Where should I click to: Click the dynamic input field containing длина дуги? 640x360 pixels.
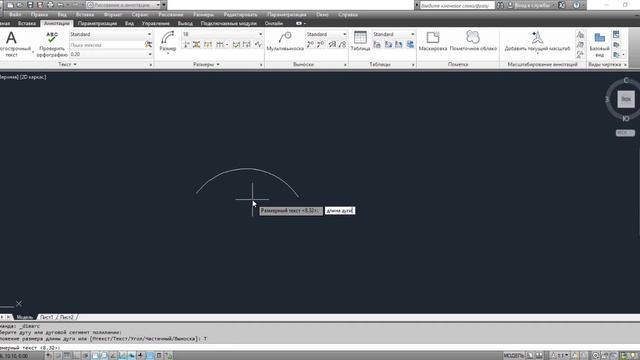click(x=340, y=211)
